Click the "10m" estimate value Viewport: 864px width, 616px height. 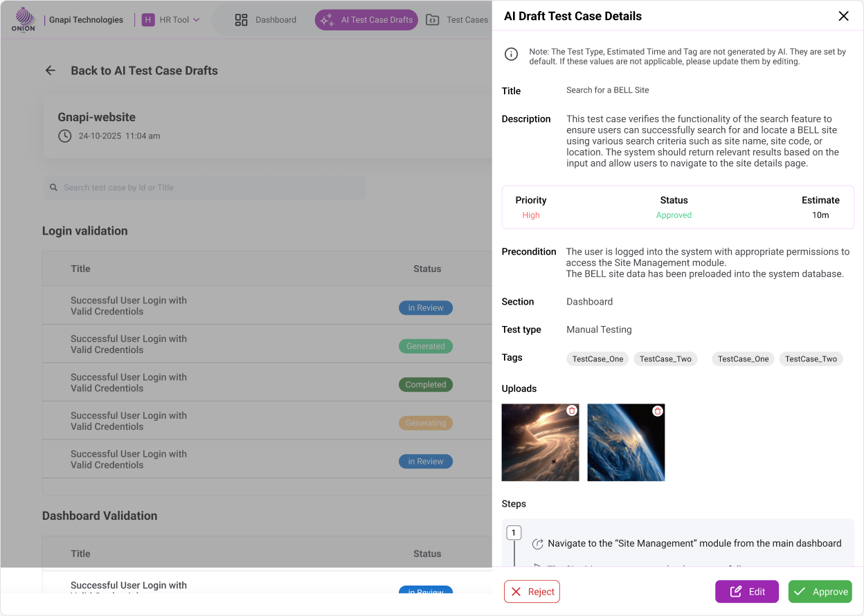click(820, 215)
